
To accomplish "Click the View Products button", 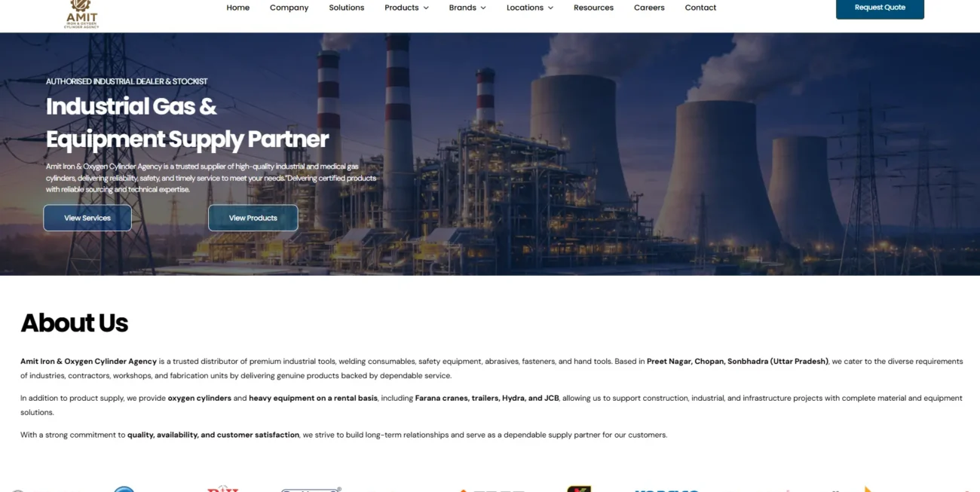I will click(253, 218).
